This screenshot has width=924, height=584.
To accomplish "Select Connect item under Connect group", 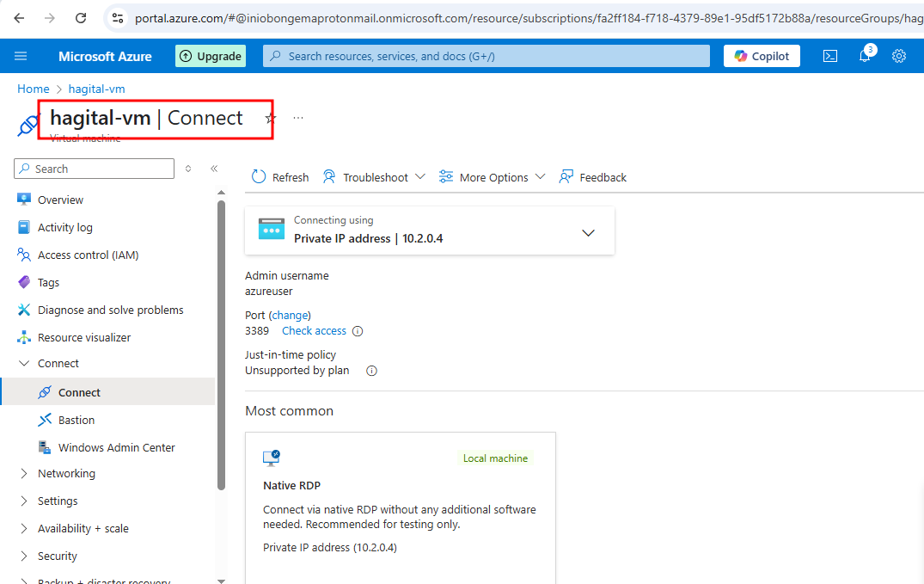I will click(109, 392).
